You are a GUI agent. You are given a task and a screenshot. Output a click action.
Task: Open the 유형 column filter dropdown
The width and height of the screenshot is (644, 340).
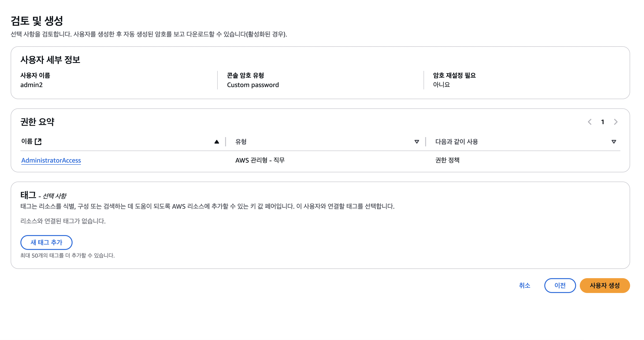pyautogui.click(x=417, y=142)
